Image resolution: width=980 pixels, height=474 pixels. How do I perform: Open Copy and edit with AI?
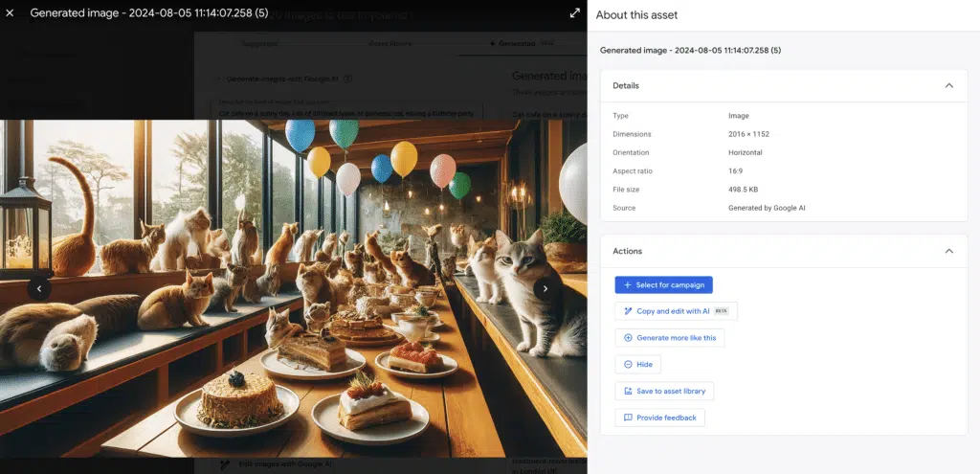coord(677,311)
